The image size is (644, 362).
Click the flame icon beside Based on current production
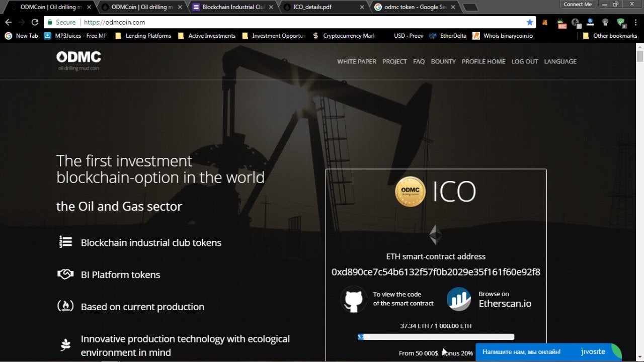click(65, 306)
